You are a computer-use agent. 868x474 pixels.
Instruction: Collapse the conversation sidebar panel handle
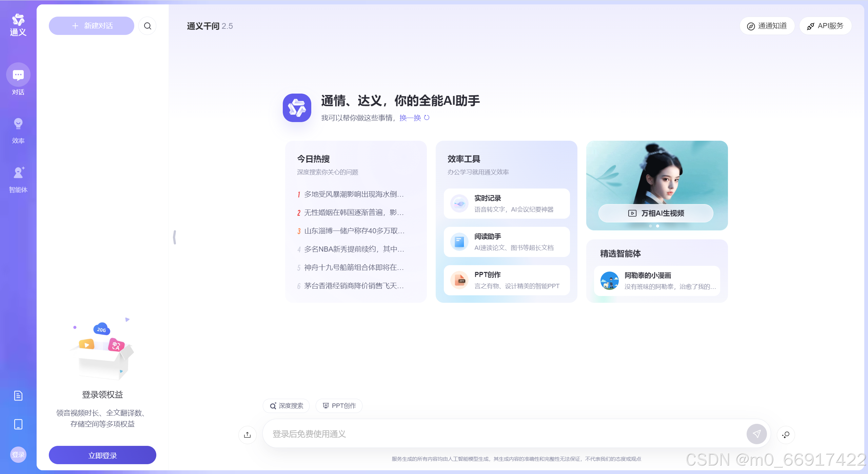pyautogui.click(x=175, y=237)
